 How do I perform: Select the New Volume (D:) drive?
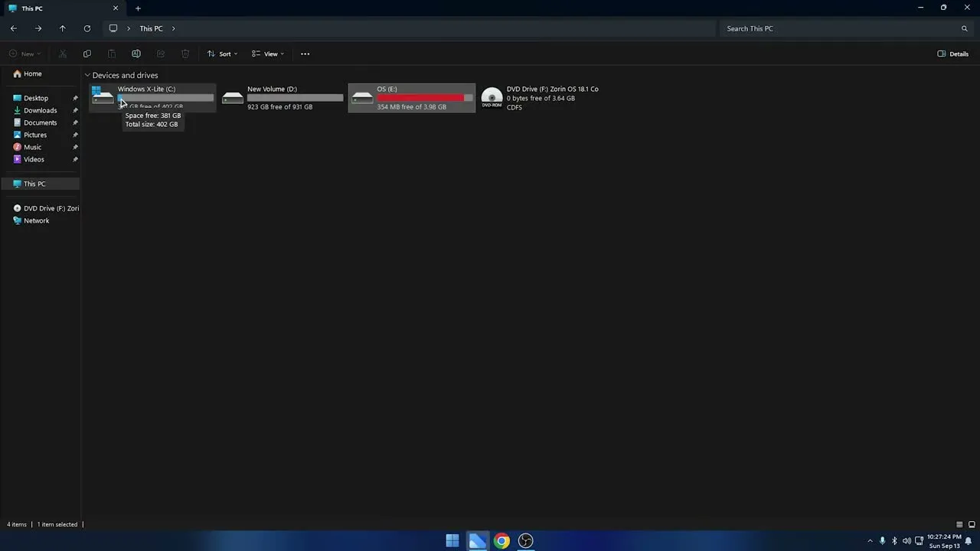click(x=282, y=98)
